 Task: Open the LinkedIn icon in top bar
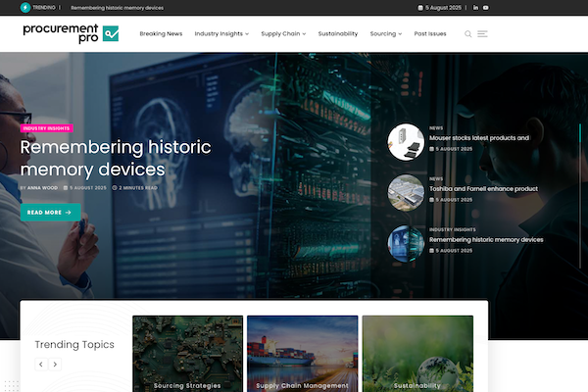pos(475,8)
